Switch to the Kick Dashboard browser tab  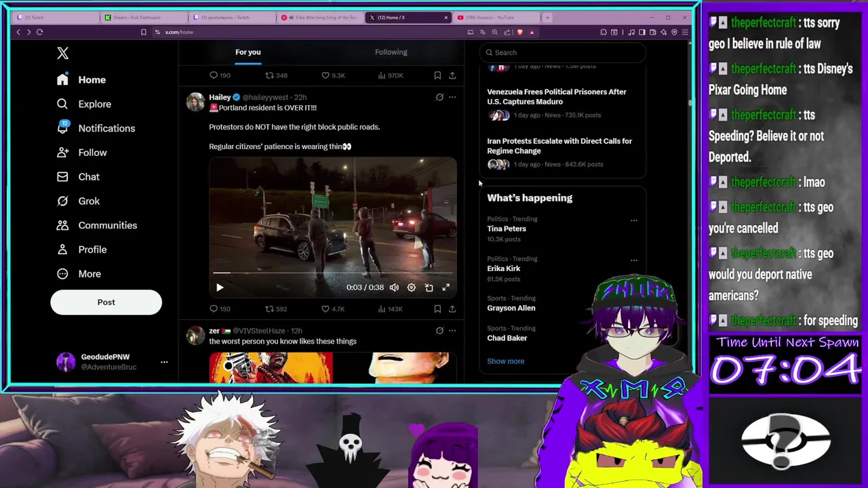(142, 18)
